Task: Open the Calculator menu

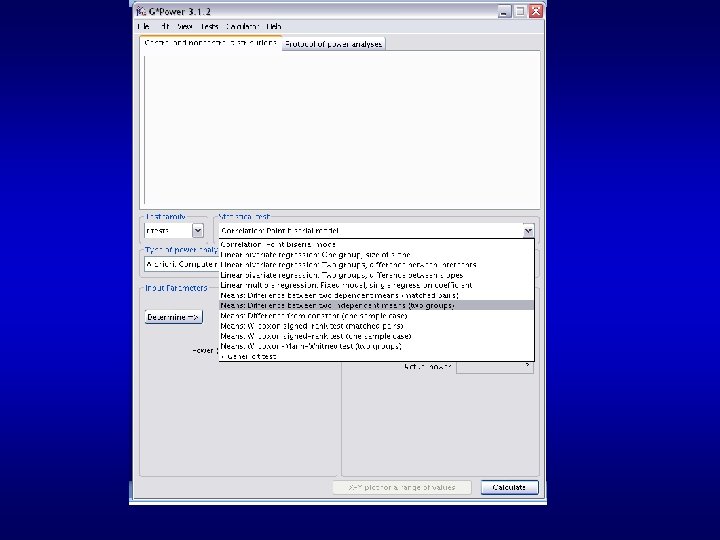Action: point(242,27)
